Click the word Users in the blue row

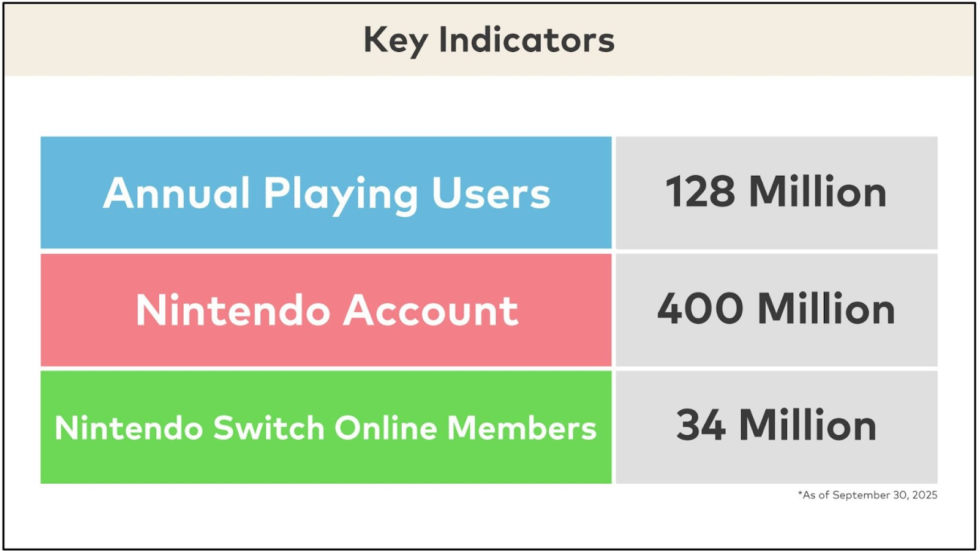(x=491, y=193)
